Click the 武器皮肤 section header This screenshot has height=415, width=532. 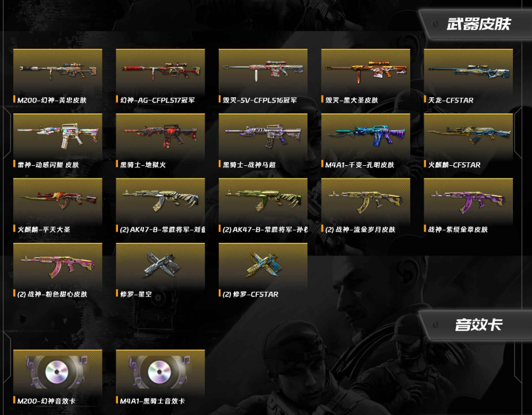click(x=478, y=24)
